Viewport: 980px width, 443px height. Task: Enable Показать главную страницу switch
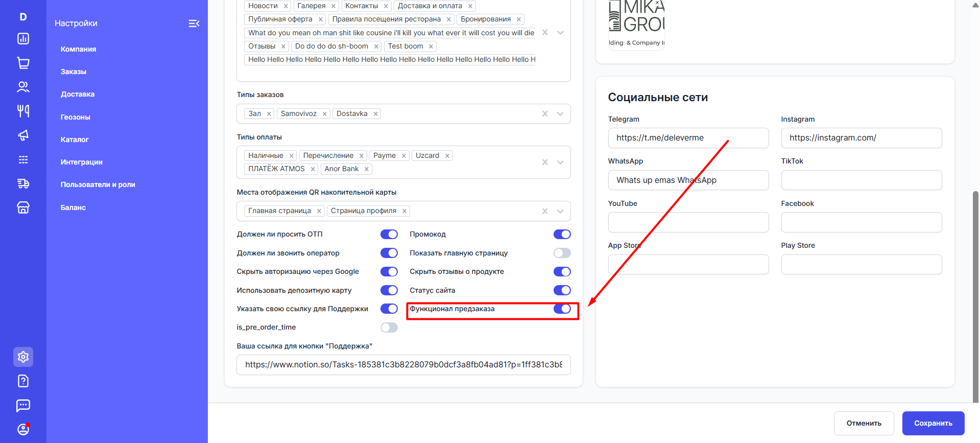562,253
